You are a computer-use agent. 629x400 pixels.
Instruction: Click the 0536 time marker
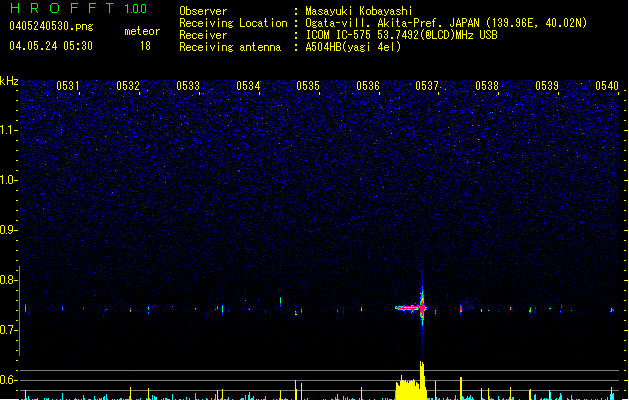[x=368, y=86]
